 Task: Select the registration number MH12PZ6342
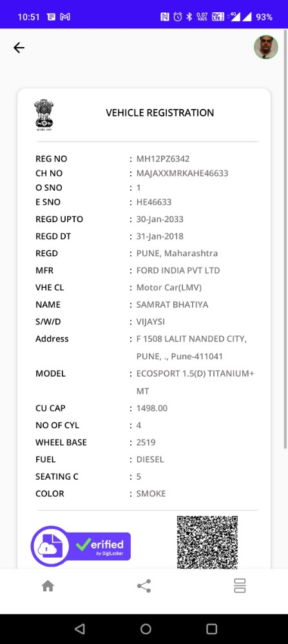pos(163,159)
